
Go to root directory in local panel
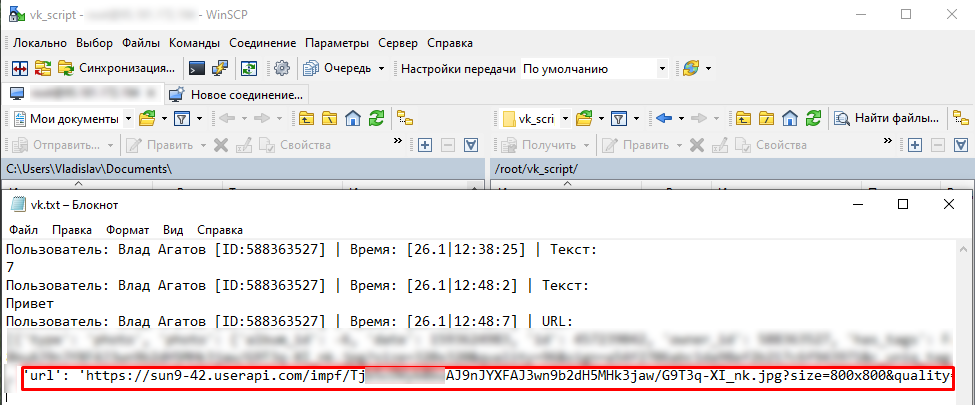click(x=330, y=118)
